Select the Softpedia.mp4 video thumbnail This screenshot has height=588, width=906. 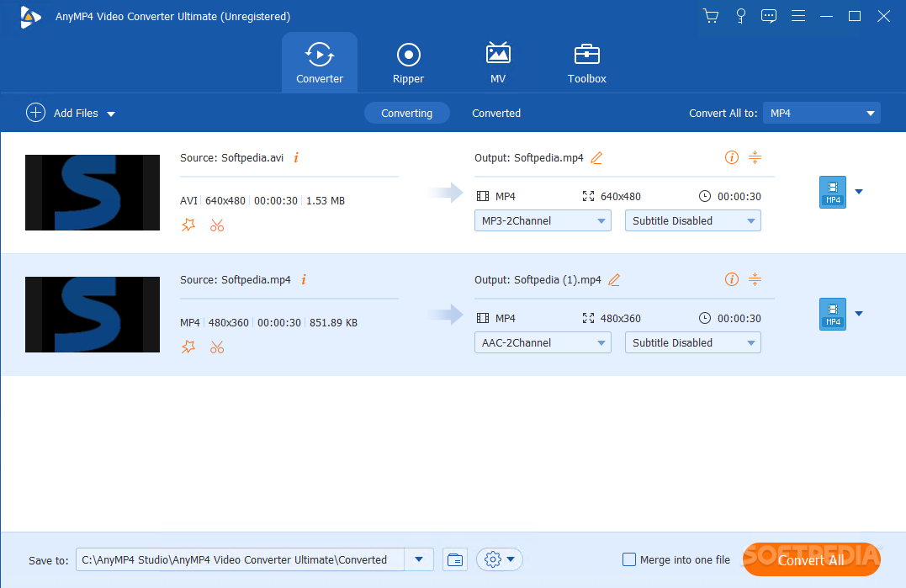93,315
